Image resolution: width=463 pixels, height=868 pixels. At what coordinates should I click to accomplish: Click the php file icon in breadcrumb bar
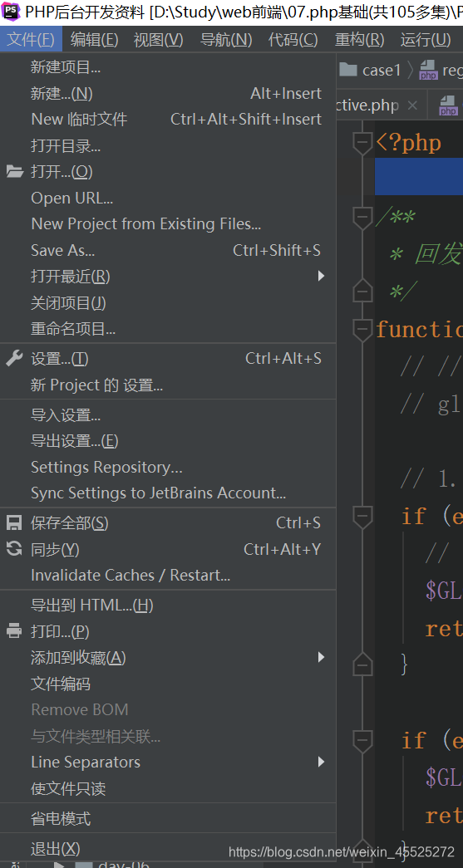coord(429,70)
